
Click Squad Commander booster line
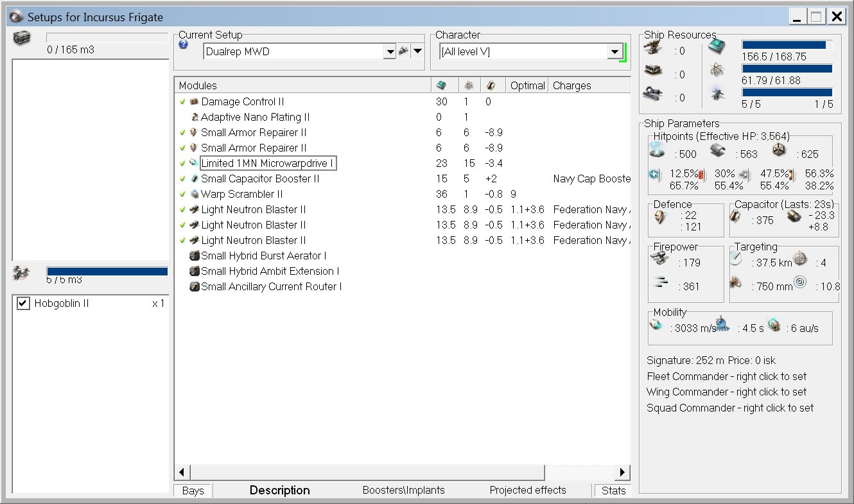tap(729, 408)
